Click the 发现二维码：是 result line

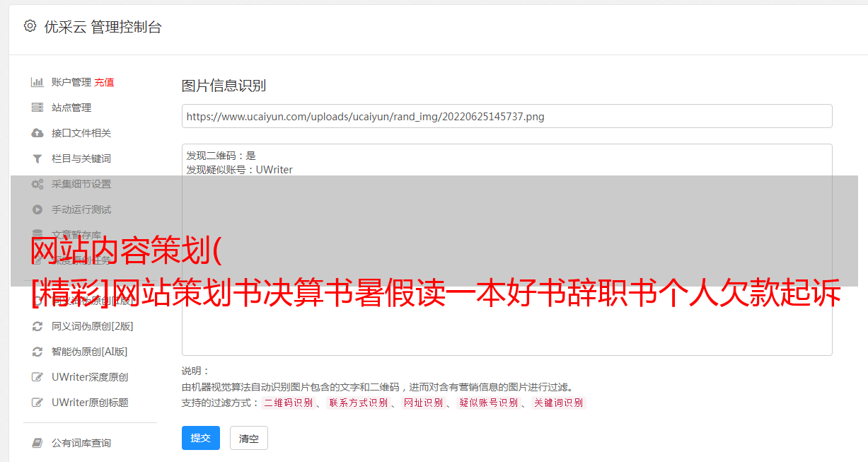pos(221,156)
